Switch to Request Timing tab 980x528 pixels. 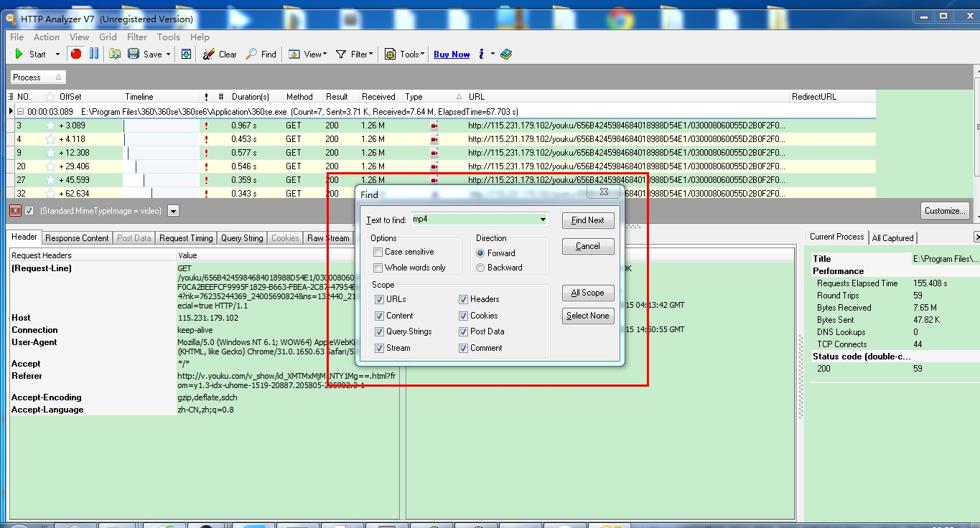(x=186, y=238)
